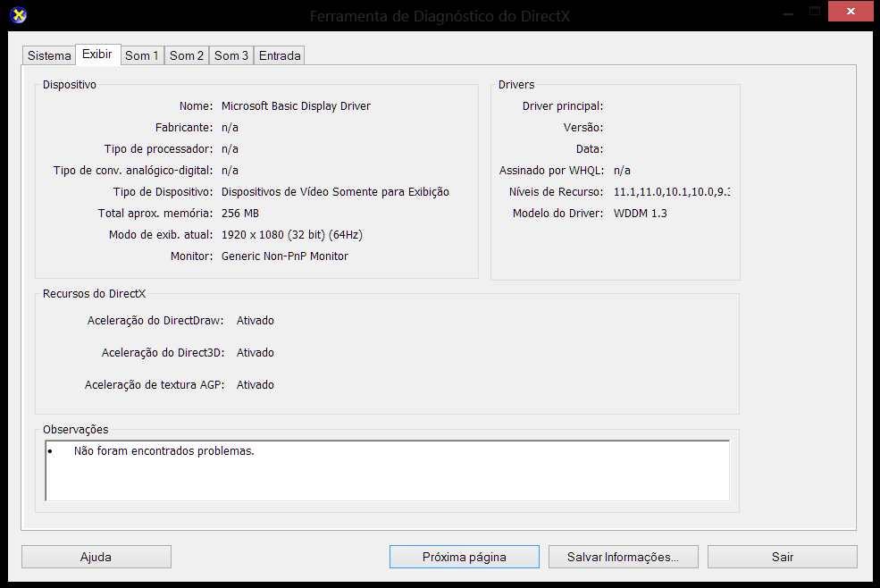Click the Níveis de Recurso value 11.1,11.0
880x588 pixels.
click(672, 192)
